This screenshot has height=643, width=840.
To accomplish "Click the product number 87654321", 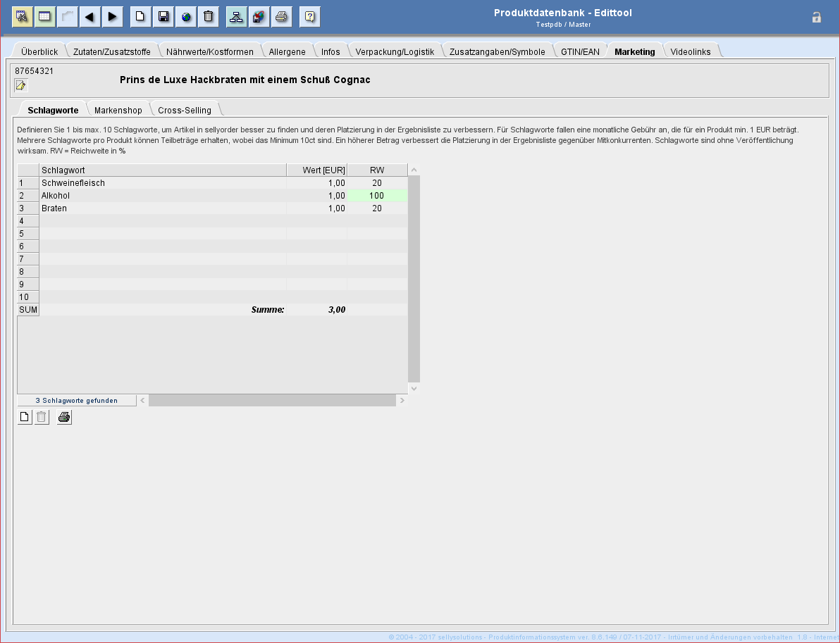I will pyautogui.click(x=35, y=70).
